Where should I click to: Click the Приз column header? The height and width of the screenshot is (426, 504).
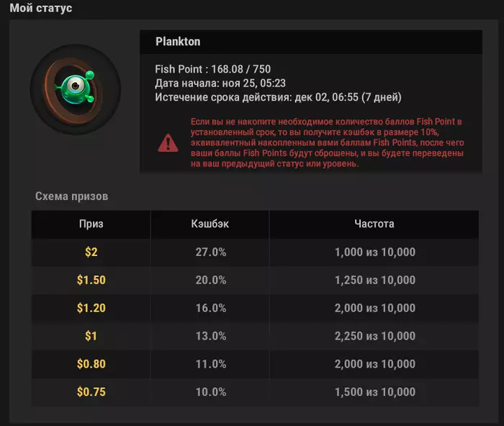[x=91, y=224]
